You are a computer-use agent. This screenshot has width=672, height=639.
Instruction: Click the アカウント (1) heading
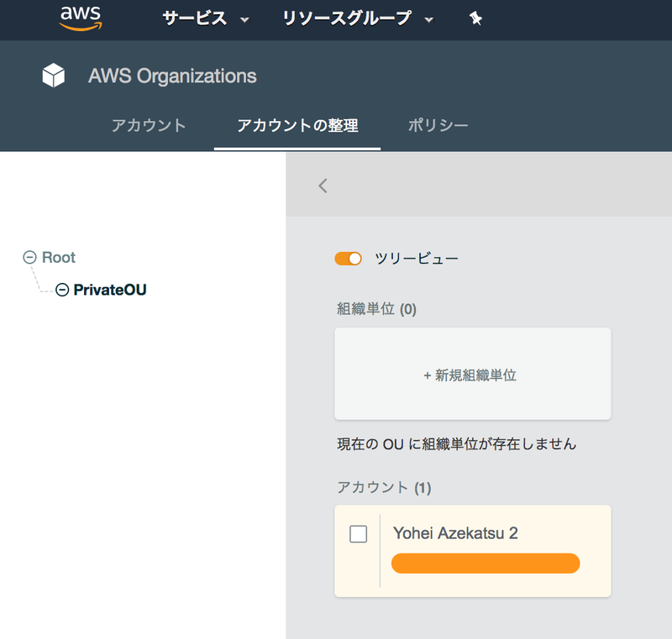pyautogui.click(x=384, y=487)
